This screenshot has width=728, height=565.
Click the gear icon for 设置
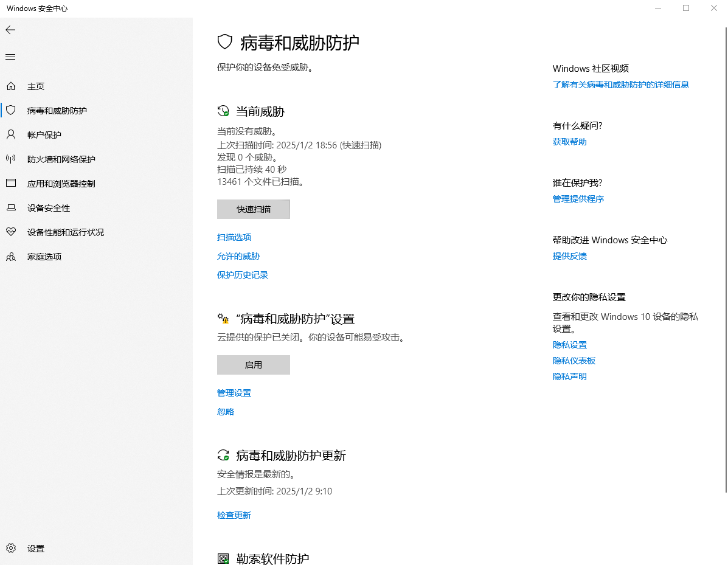(x=11, y=549)
